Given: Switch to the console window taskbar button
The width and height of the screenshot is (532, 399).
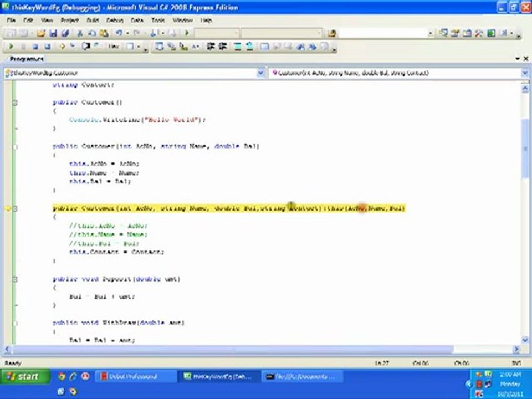Looking at the screenshot, I should click(301, 377).
